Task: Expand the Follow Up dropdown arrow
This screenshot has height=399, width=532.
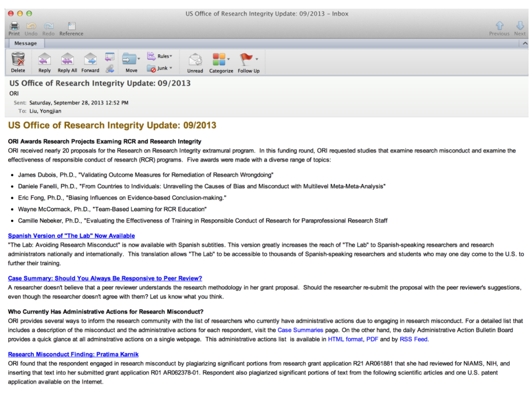Action: click(x=257, y=59)
